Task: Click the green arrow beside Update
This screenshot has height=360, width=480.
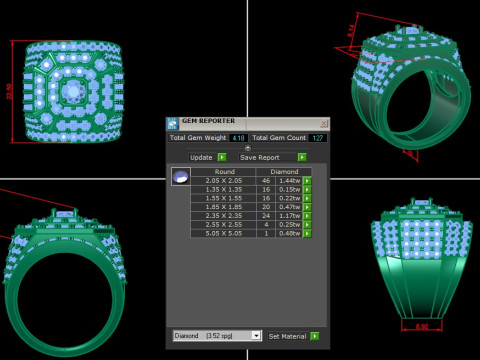Action: pos(222,157)
